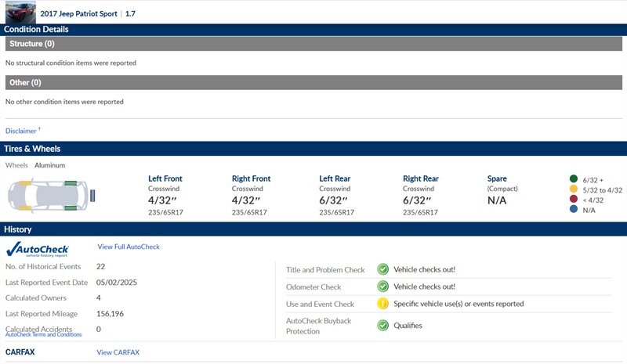Image resolution: width=627 pixels, height=364 pixels.
Task: Click the green check beside Odometer Check
Action: (382, 287)
